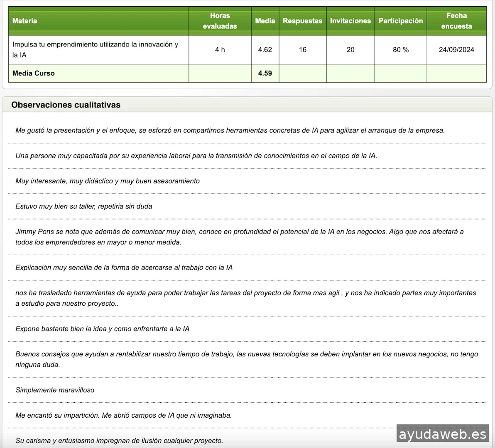Click the 80 % participation cell

click(x=400, y=50)
